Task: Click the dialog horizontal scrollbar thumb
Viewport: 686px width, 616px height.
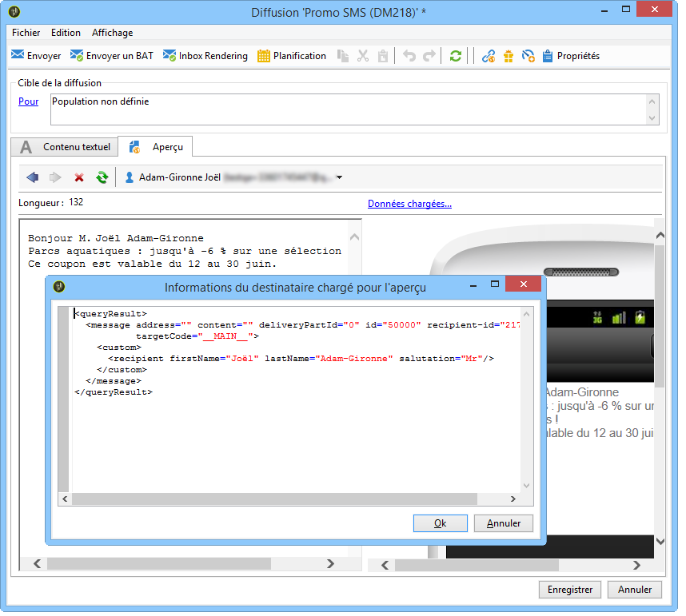Action: pos(275,499)
